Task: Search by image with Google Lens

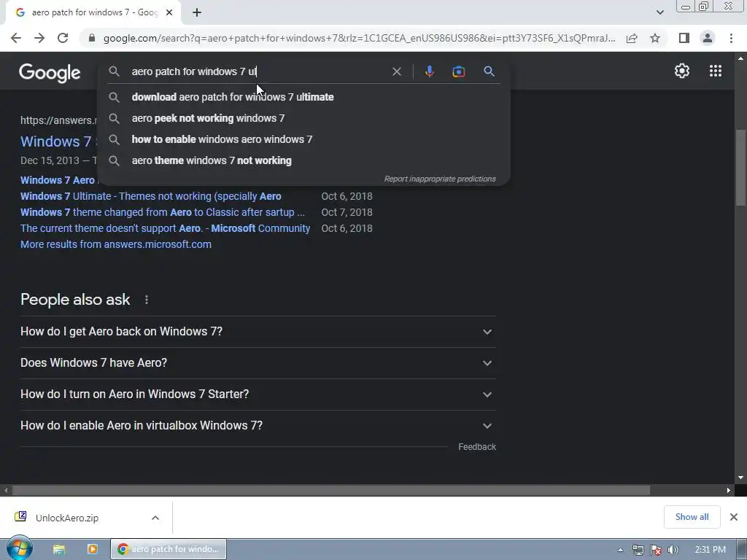Action: (x=458, y=71)
